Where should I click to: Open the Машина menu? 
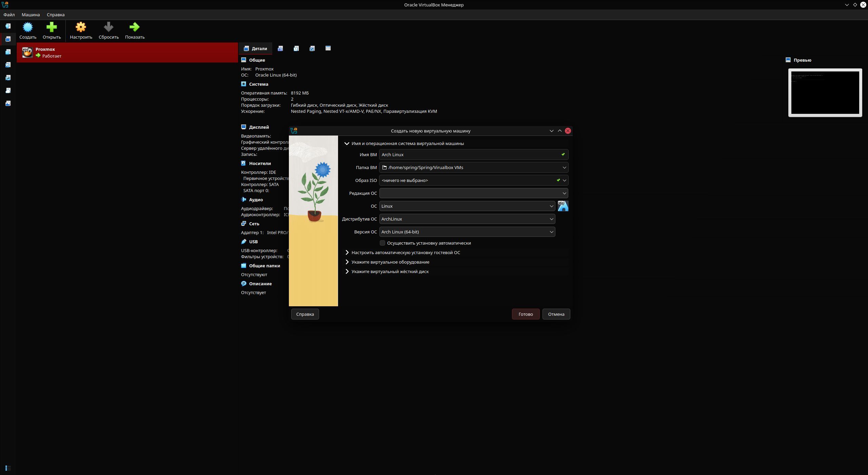coord(31,15)
